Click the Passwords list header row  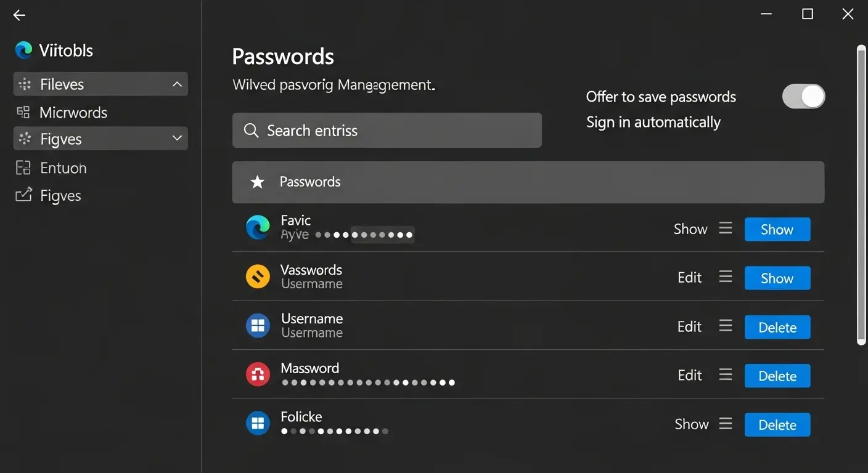click(x=528, y=182)
